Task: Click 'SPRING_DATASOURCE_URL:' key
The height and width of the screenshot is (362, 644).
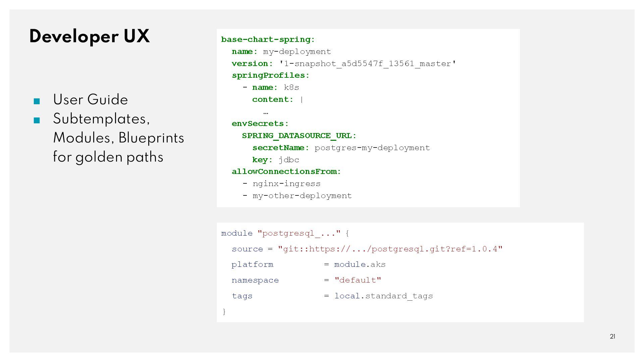Action: [x=299, y=136]
